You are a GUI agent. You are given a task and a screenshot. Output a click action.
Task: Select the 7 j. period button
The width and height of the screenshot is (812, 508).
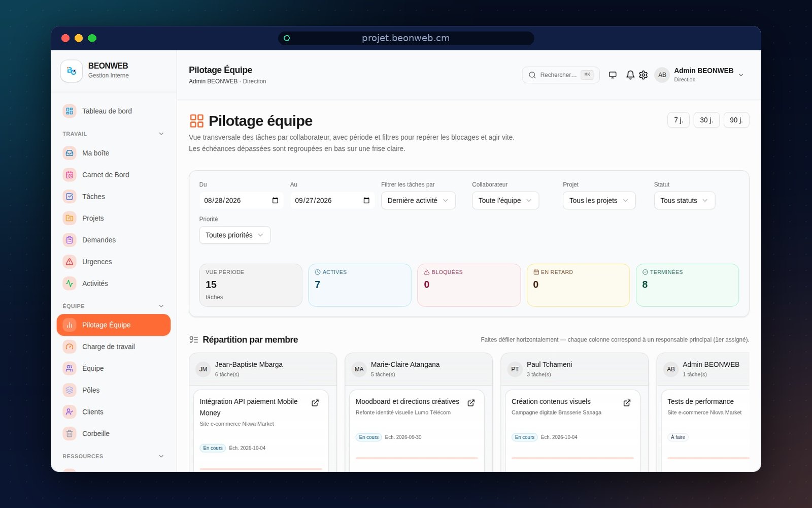tap(679, 120)
